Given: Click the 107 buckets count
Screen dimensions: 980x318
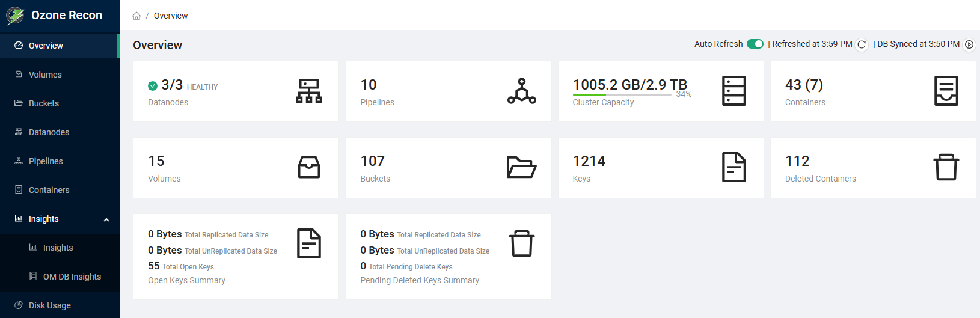Looking at the screenshot, I should tap(373, 161).
